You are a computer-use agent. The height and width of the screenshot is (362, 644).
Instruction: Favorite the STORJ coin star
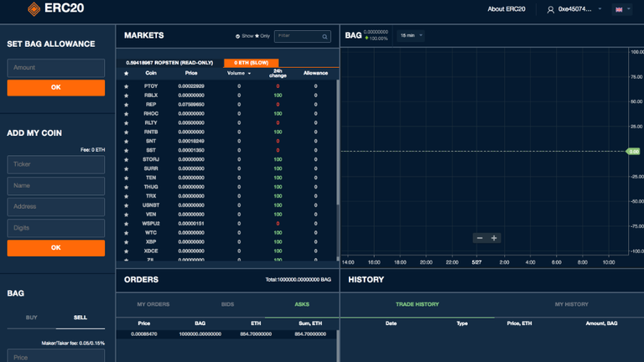click(126, 160)
